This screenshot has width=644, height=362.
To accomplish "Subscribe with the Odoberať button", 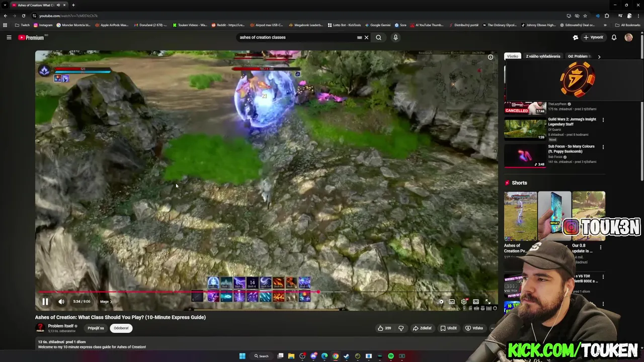I will tap(121, 328).
